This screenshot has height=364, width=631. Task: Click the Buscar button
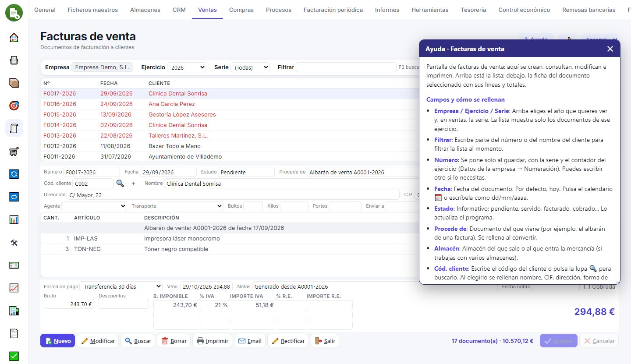click(138, 341)
